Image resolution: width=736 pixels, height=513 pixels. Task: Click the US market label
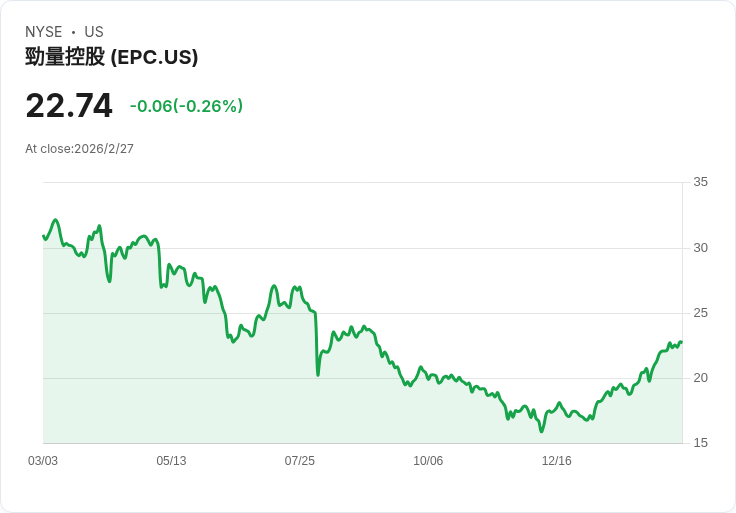tap(94, 32)
